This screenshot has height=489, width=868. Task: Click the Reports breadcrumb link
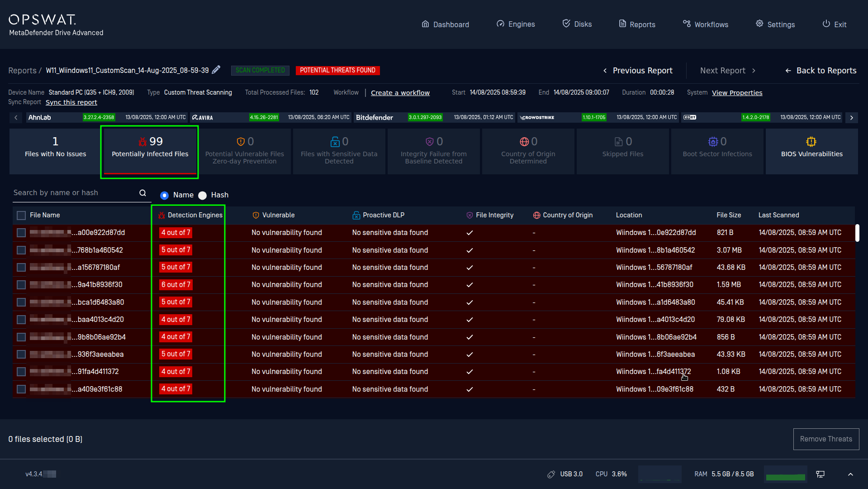(22, 71)
